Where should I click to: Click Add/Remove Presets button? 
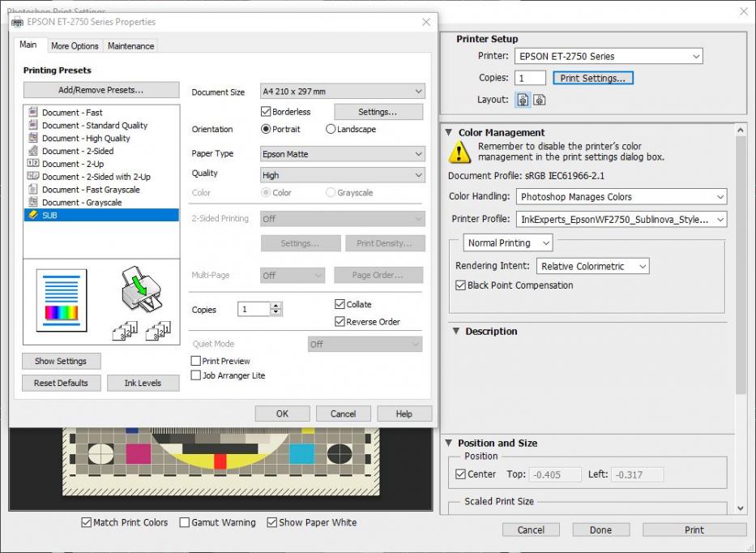point(101,90)
